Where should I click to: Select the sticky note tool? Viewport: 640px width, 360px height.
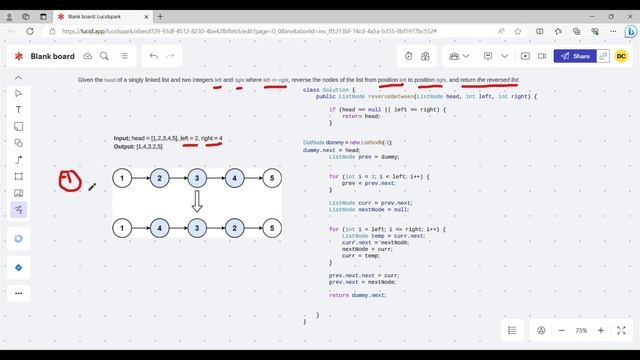(18, 127)
